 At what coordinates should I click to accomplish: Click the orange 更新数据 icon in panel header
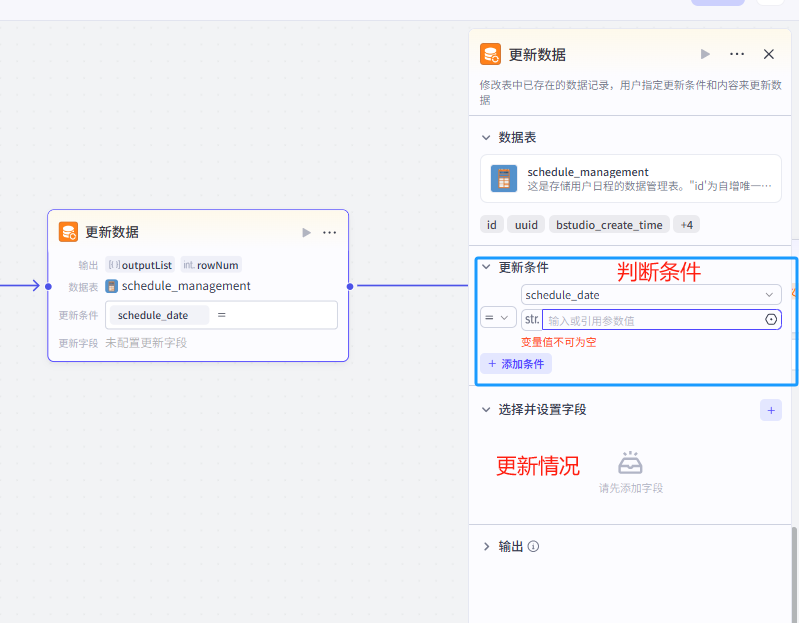click(490, 55)
